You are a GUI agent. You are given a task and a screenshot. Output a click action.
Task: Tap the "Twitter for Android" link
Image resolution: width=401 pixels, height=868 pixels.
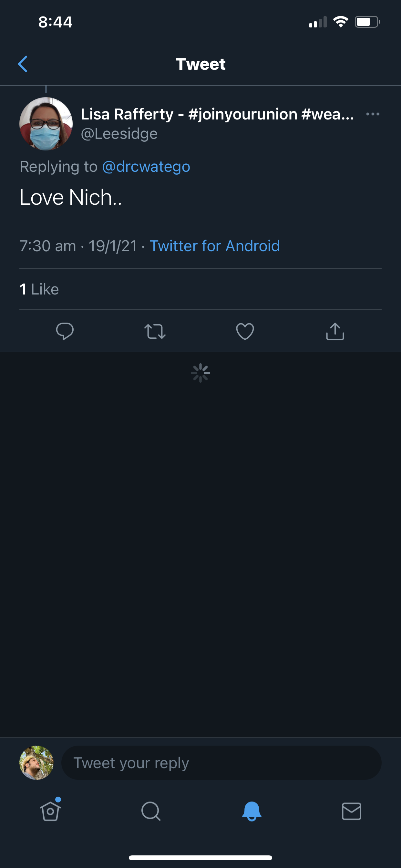(x=215, y=246)
